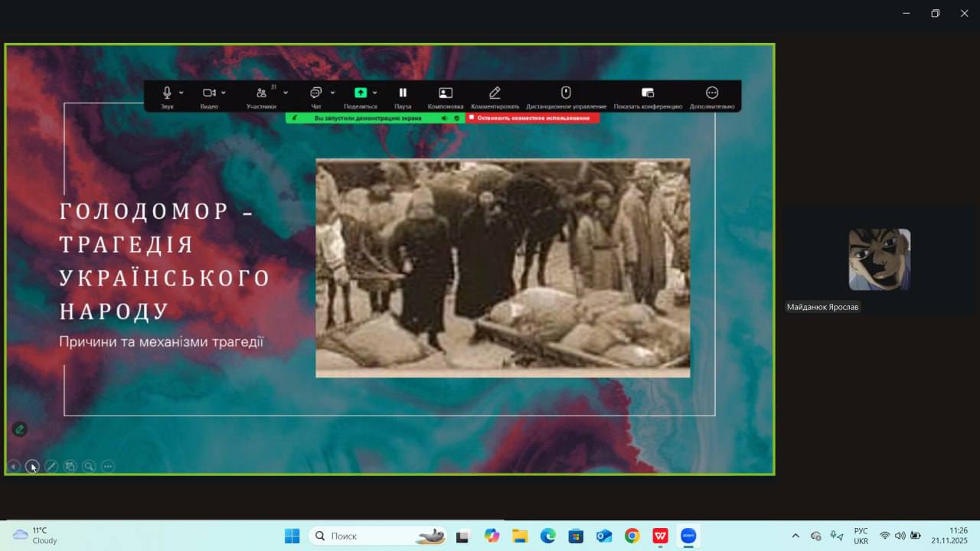
Task: Click Показать конференцию icon
Action: point(648,93)
